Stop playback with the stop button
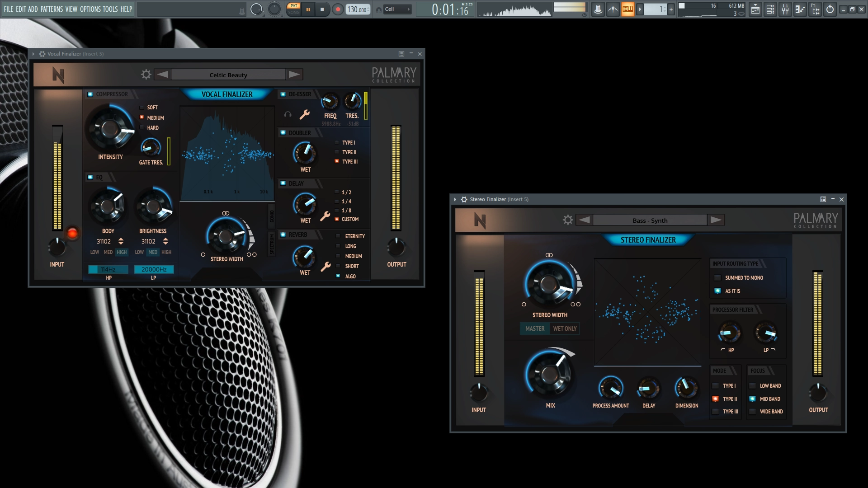868x488 pixels. tap(322, 9)
